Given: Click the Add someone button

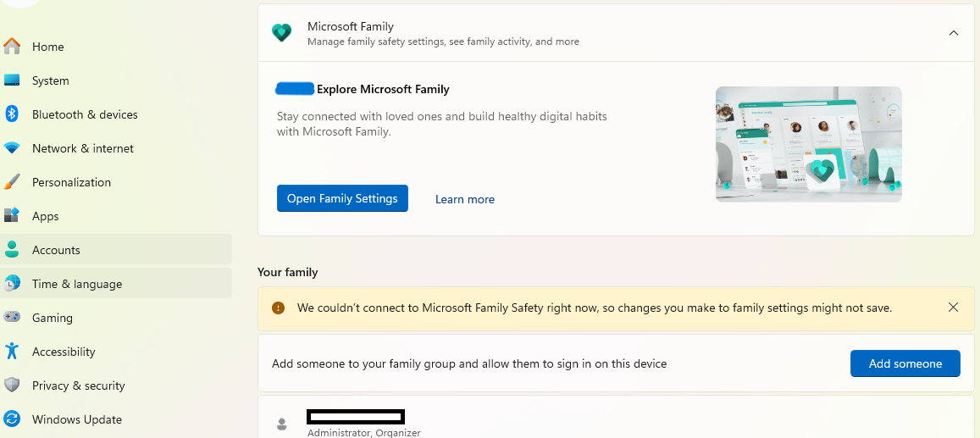Looking at the screenshot, I should coord(905,363).
